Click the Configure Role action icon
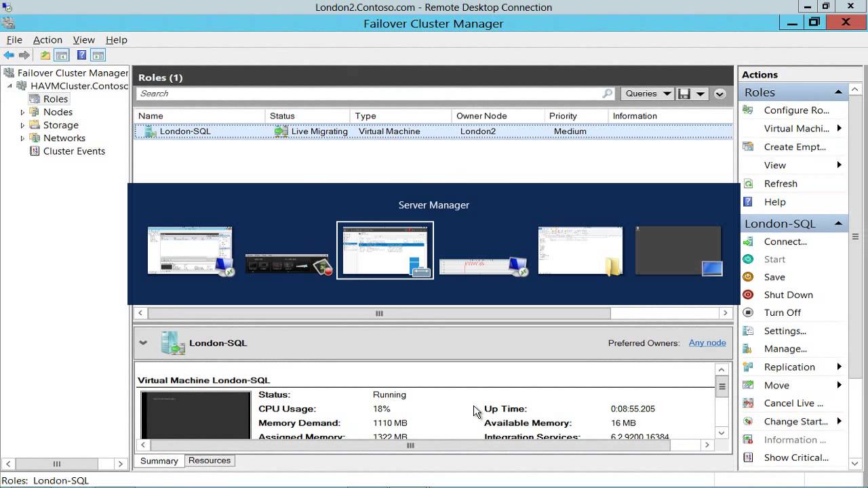Viewport: 868px width, 488px height. tap(748, 110)
